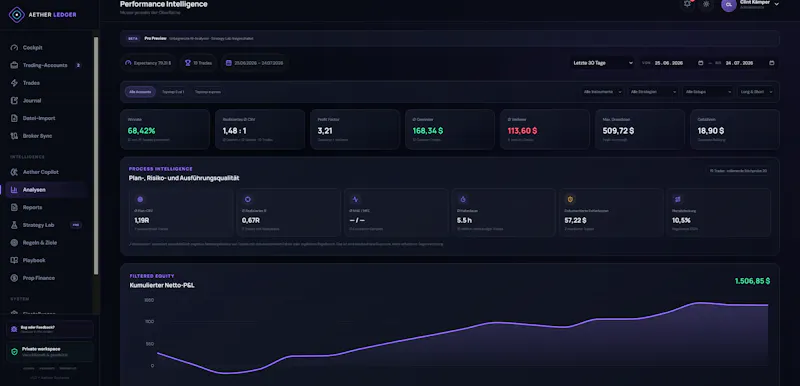The image size is (800, 386).
Task: Click the 25.06.2026 – 24.07.2026 date range chip
Action: (254, 63)
